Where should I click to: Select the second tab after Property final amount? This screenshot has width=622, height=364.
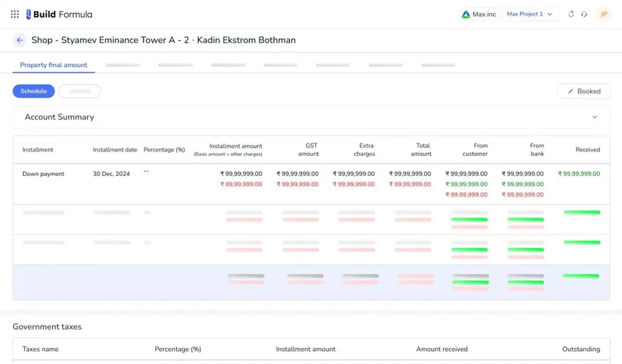(175, 65)
